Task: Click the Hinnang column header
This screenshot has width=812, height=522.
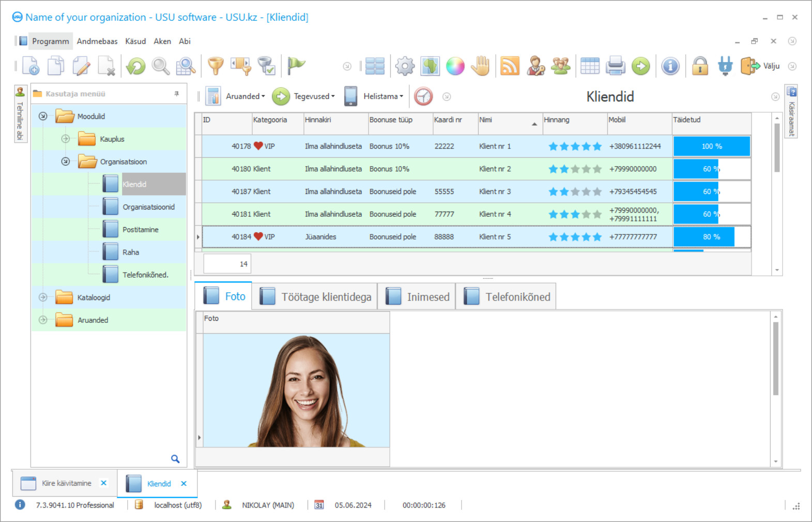Action: pyautogui.click(x=575, y=123)
